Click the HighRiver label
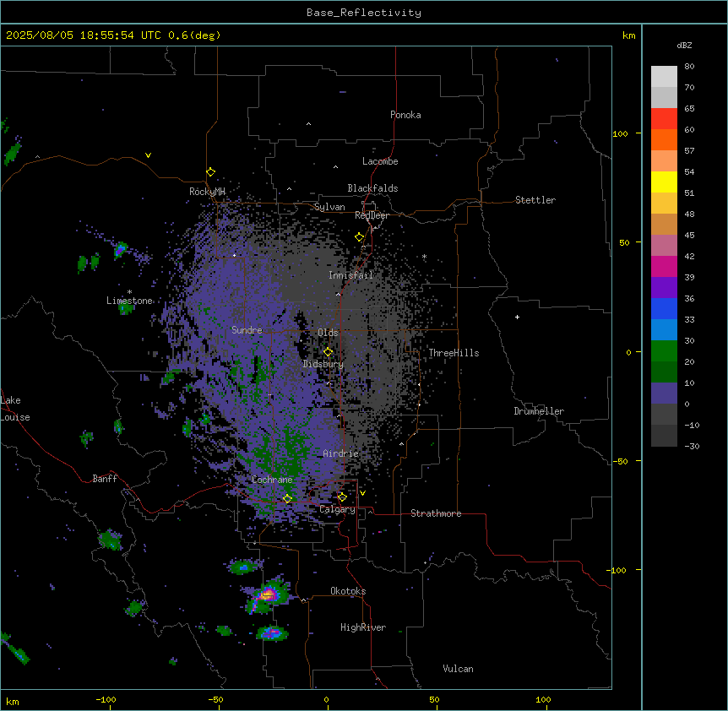 coord(363,627)
